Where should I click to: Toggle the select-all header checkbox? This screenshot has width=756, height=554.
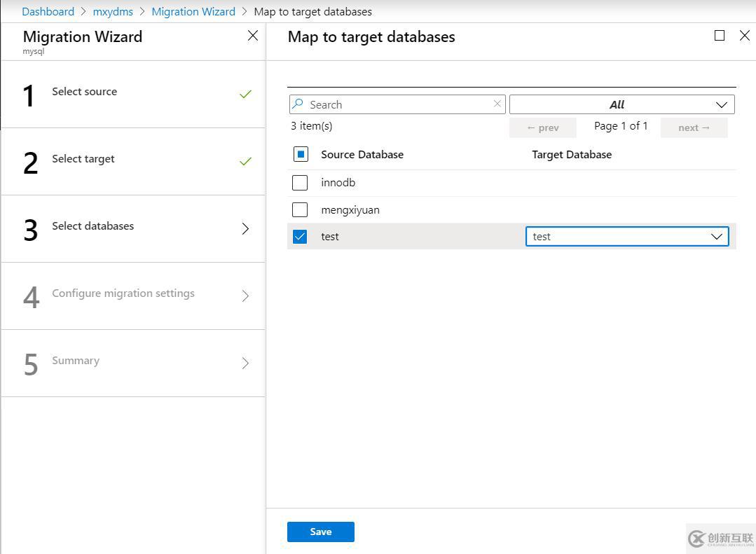(x=300, y=154)
